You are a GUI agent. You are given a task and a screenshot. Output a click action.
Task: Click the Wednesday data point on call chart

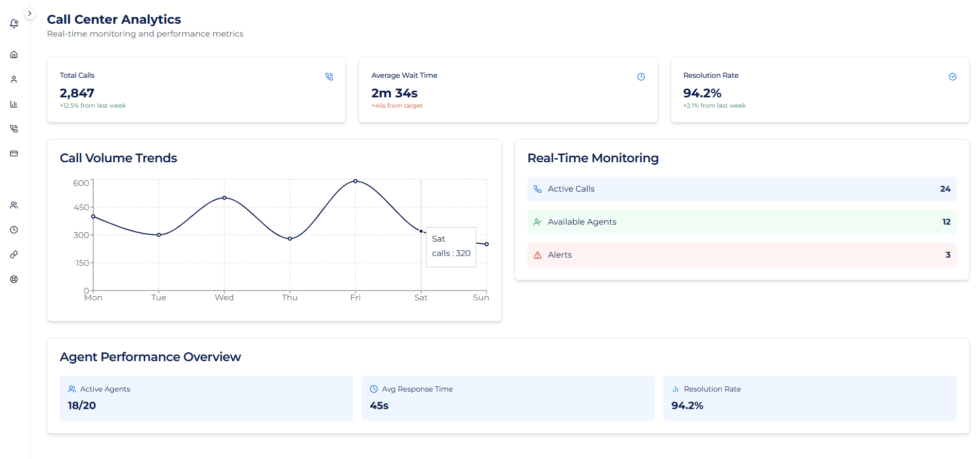pyautogui.click(x=225, y=198)
